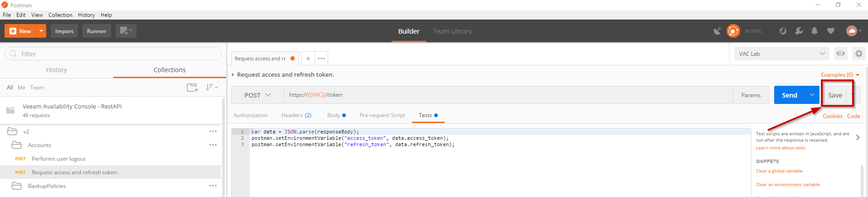This screenshot has height=197, width=868.
Task: Click the Filter search field
Action: [113, 54]
